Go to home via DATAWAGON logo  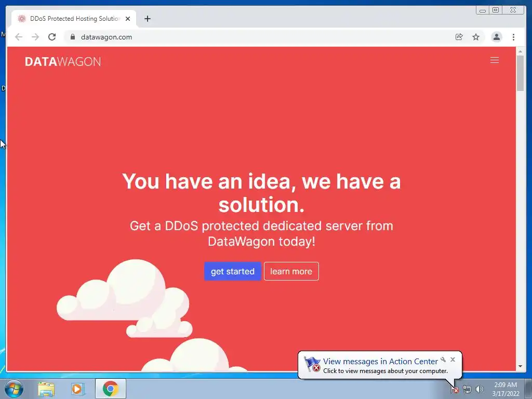point(63,61)
